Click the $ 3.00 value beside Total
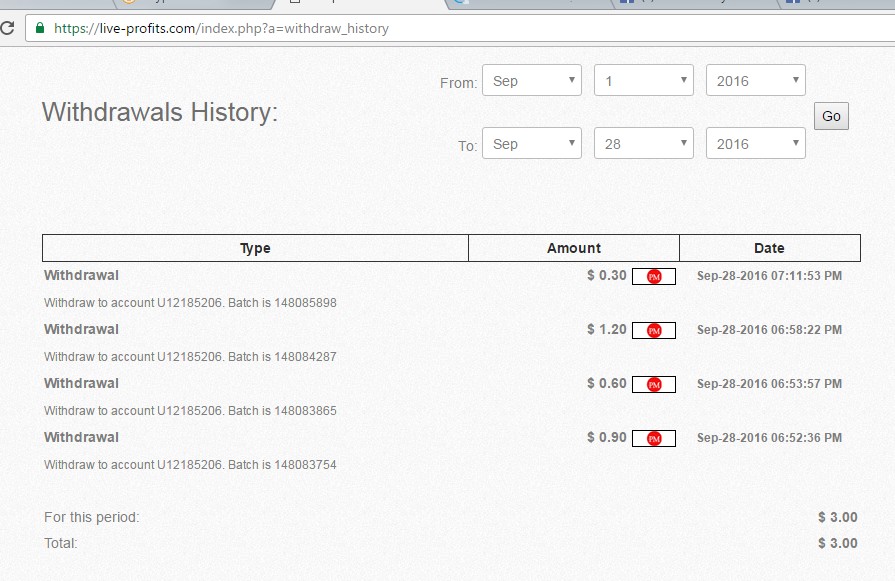The height and width of the screenshot is (581, 895). pyautogui.click(x=837, y=543)
